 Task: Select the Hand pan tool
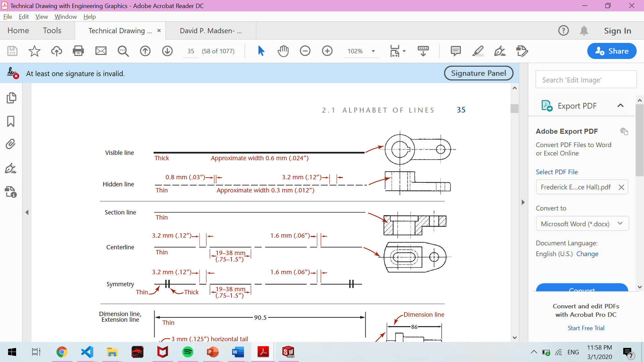(283, 51)
